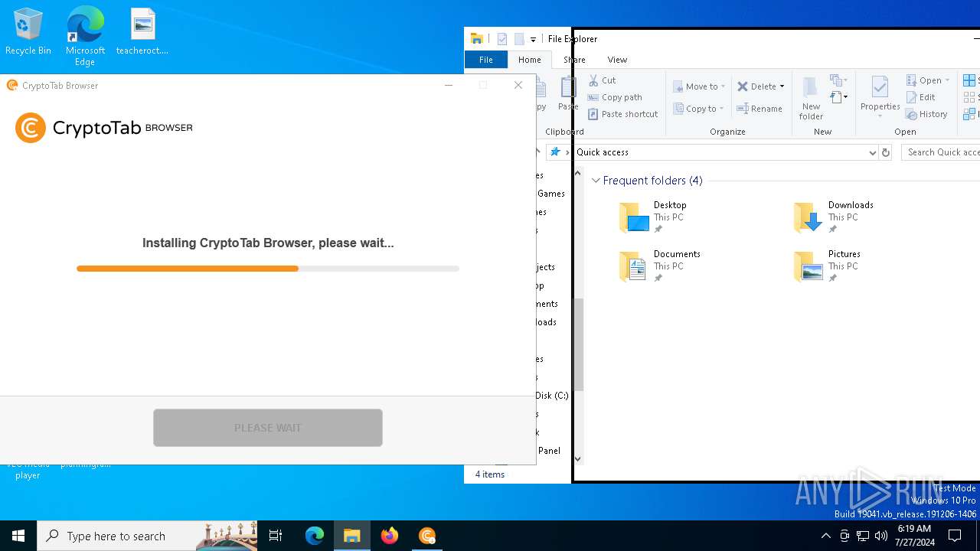Click navigation pane scrollbar down arrow
Screen dimensions: 980x551
578,458
